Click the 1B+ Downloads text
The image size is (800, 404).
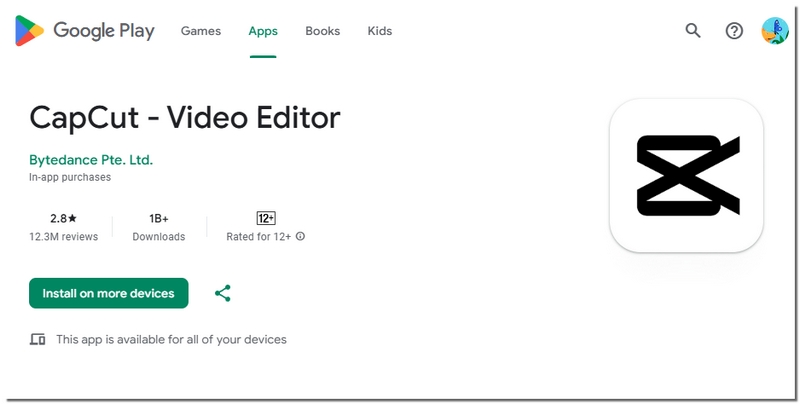(x=159, y=227)
